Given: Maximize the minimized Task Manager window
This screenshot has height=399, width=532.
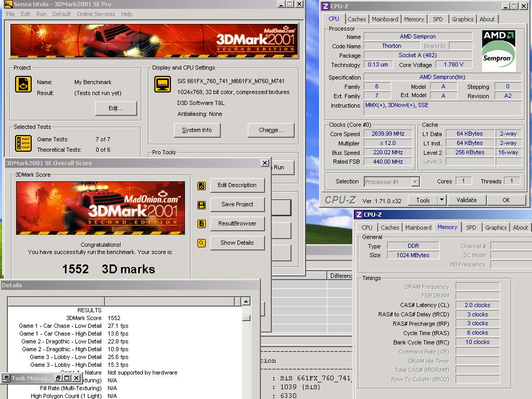Looking at the screenshot, I should [67, 378].
